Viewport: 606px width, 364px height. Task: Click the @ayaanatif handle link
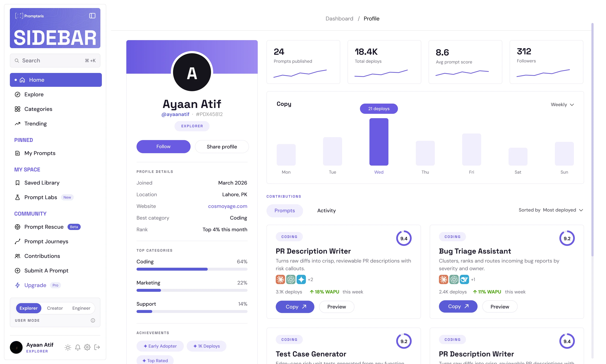pyautogui.click(x=175, y=114)
